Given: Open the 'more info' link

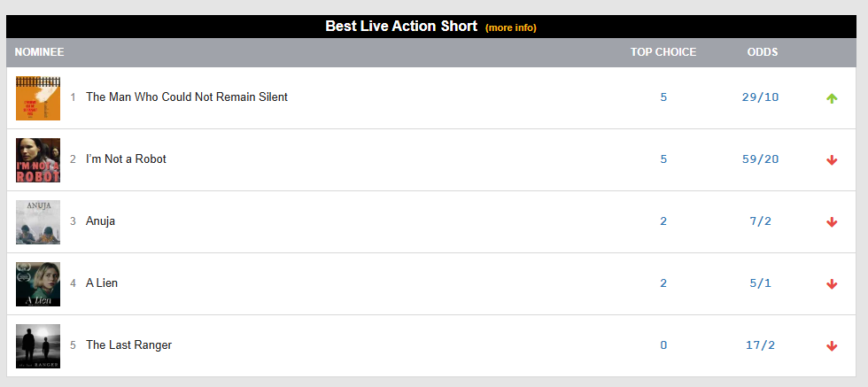Looking at the screenshot, I should click(511, 27).
